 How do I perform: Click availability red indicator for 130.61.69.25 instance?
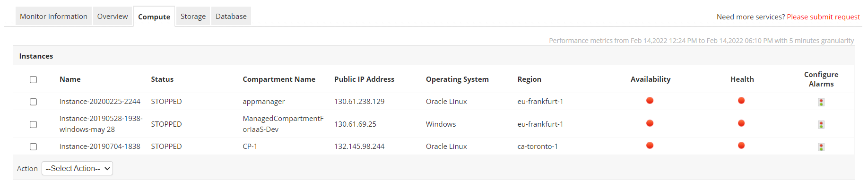pyautogui.click(x=650, y=123)
